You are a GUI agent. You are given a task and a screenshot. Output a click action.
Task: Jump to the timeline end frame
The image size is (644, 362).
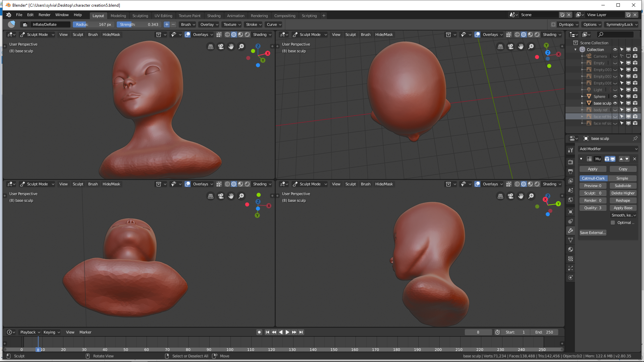pos(301,332)
